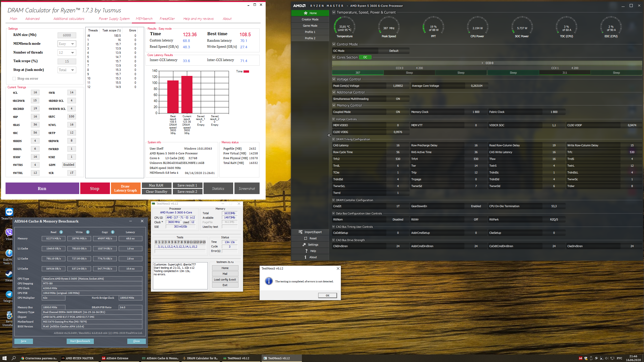644x362 pixels.
Task: Switch to the FreezKiller tab
Action: [x=167, y=19]
